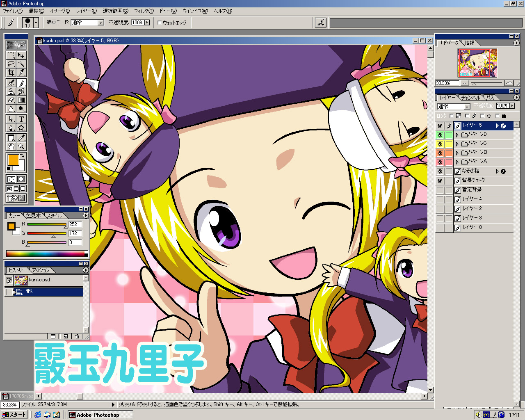Switch to the チャンネル tab

tap(470, 98)
